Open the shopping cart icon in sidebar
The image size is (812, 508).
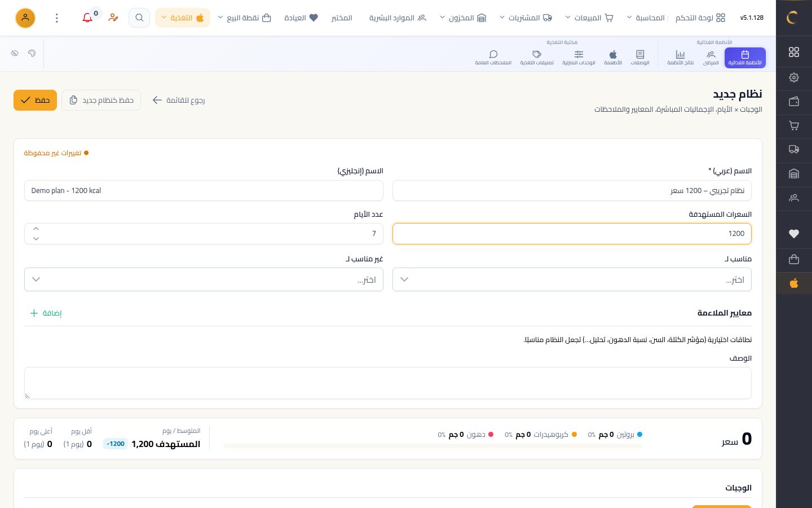tap(794, 126)
